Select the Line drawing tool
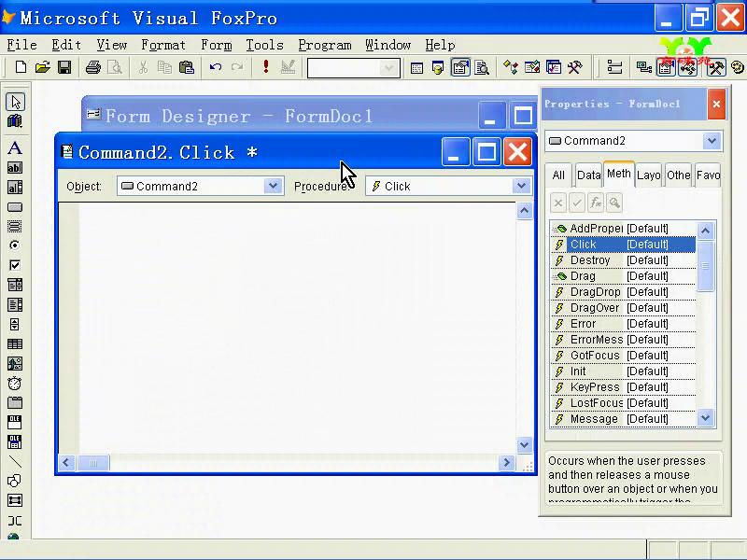This screenshot has height=560, width=747. pyautogui.click(x=15, y=461)
